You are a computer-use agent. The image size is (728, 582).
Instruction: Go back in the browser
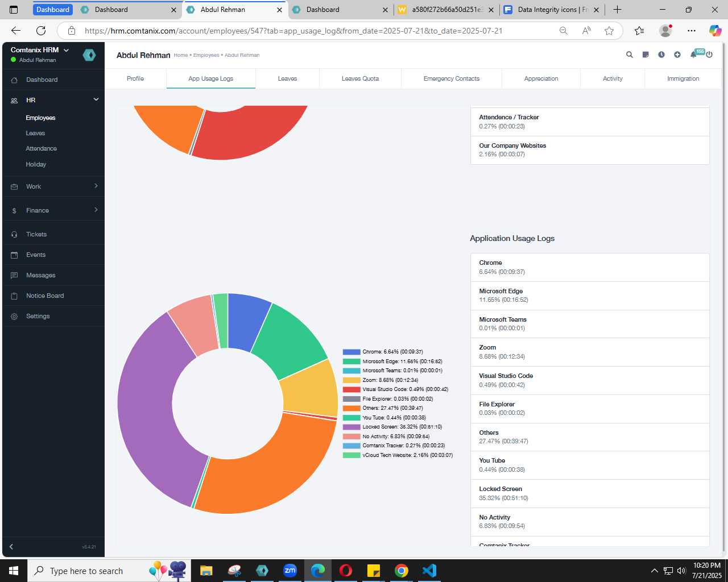16,31
